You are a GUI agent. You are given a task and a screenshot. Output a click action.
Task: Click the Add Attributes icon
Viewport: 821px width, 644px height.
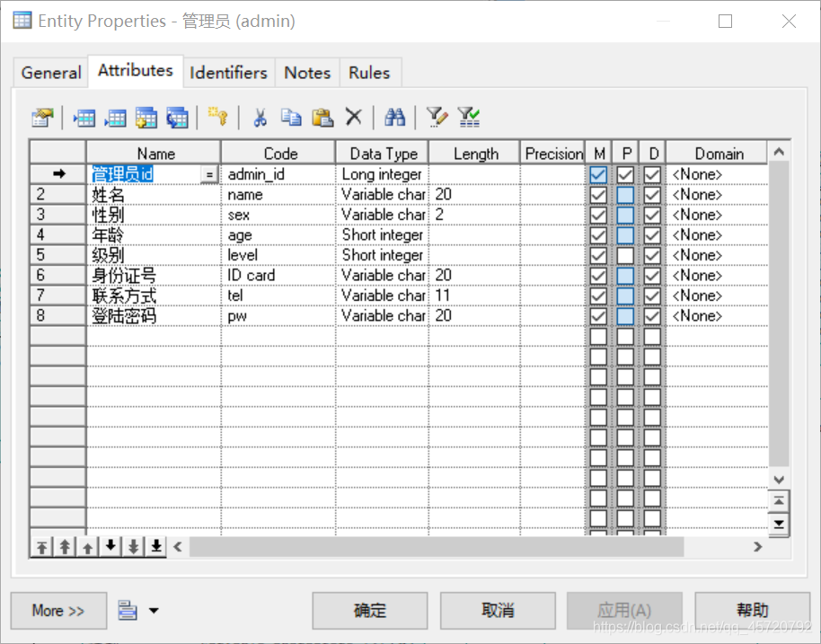point(146,118)
